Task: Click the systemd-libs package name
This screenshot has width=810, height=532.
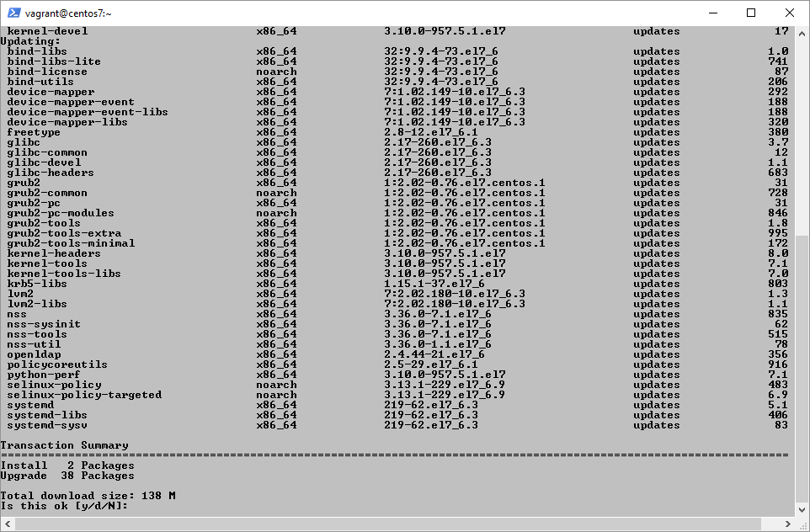Action: coord(47,415)
